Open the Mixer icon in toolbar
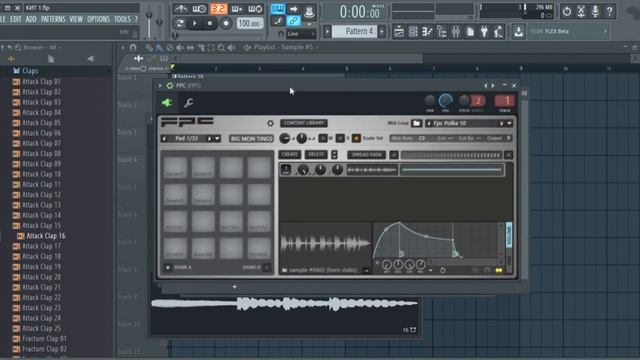Viewport: 640px width, 360px height. click(x=456, y=31)
